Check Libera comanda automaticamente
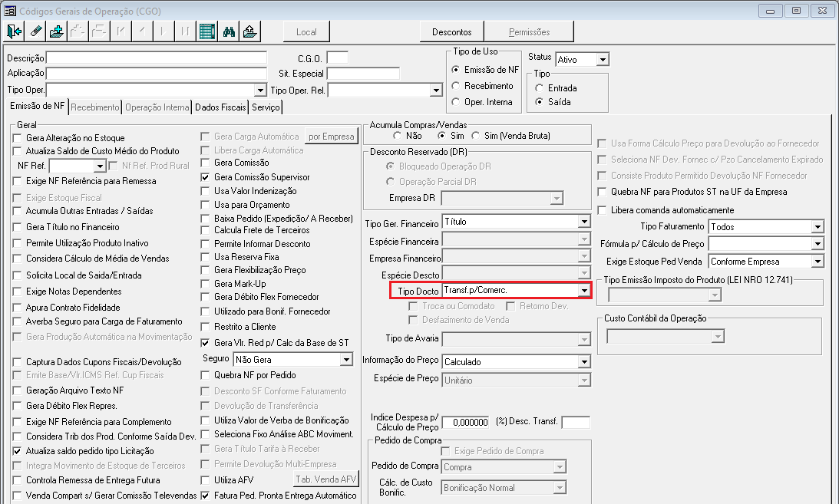839x504 pixels. click(602, 210)
